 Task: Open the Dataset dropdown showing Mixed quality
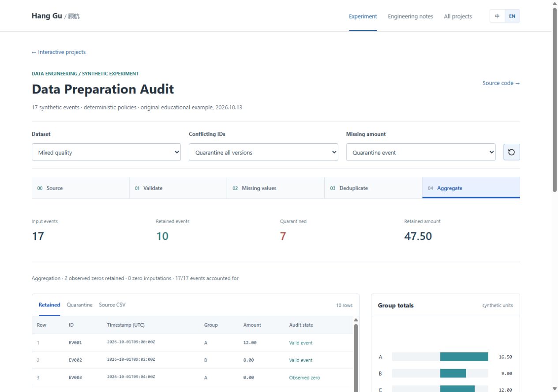(106, 152)
